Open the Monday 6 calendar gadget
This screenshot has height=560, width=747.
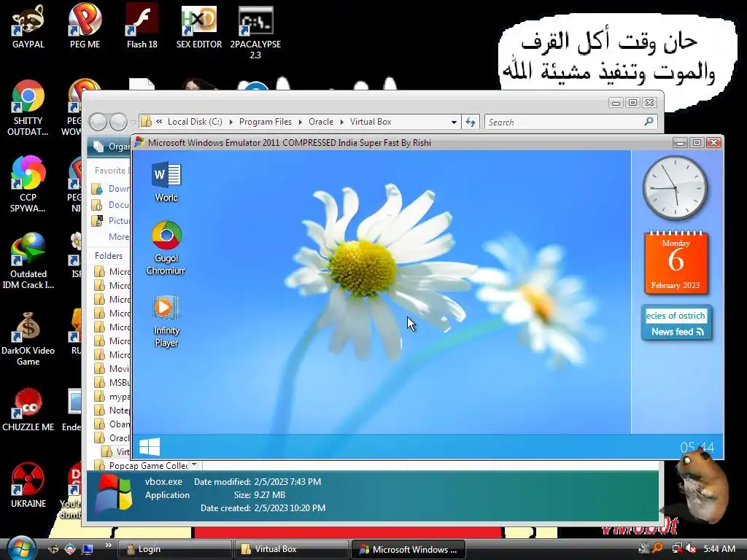(676, 262)
